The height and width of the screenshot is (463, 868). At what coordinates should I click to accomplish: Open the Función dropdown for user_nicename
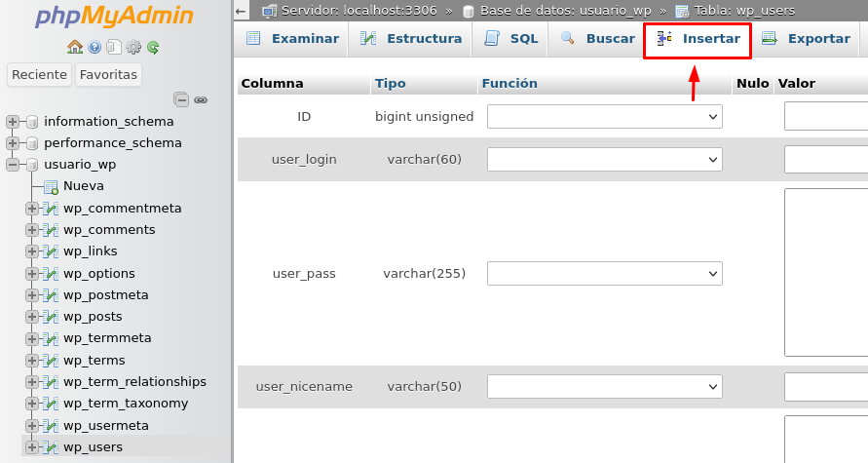point(605,387)
